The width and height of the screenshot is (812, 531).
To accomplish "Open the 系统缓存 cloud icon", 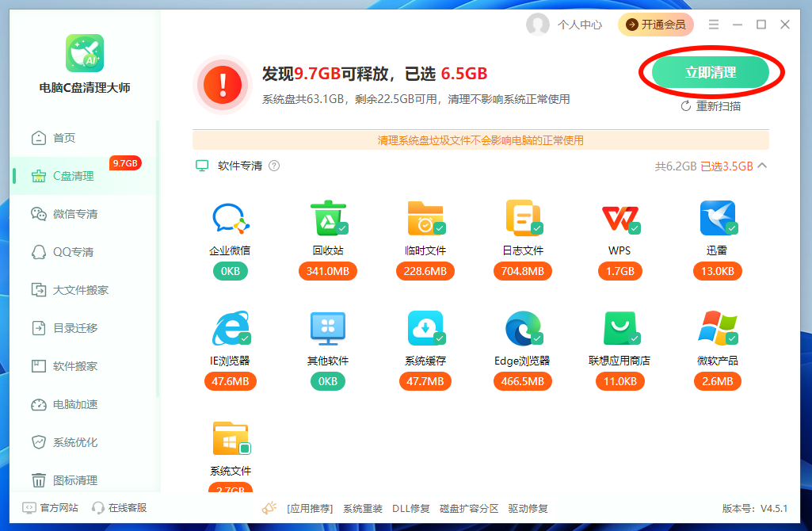I will (x=425, y=328).
